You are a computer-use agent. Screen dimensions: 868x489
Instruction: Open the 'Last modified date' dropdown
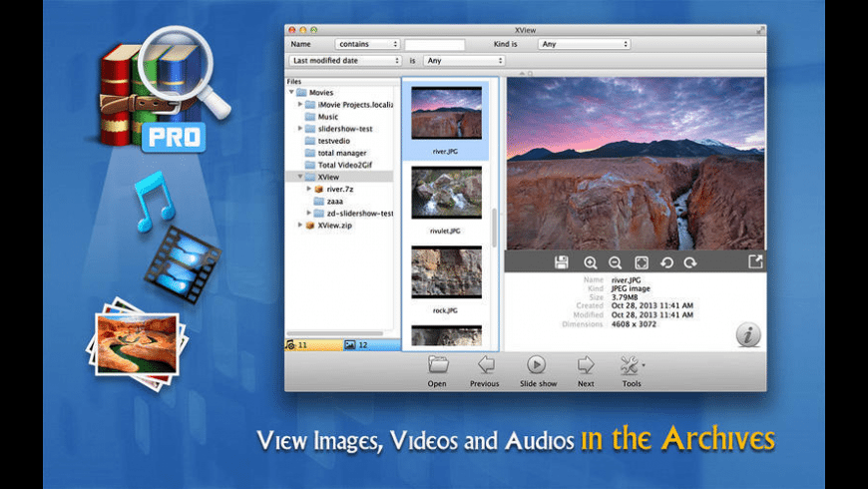tap(345, 60)
